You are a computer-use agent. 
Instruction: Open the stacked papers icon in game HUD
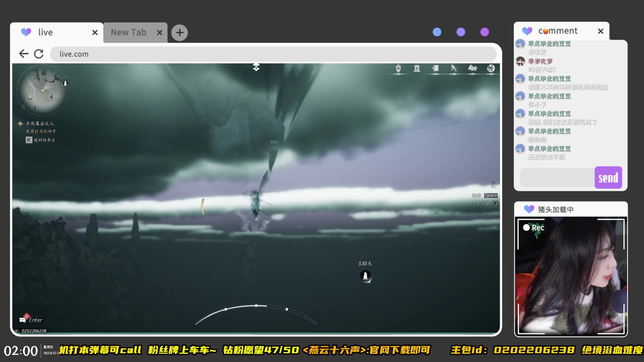[435, 68]
